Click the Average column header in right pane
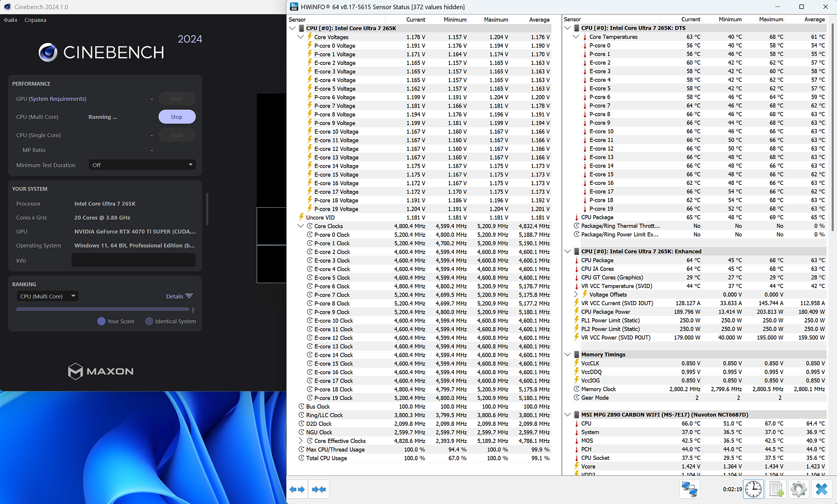837x504 pixels. [814, 20]
